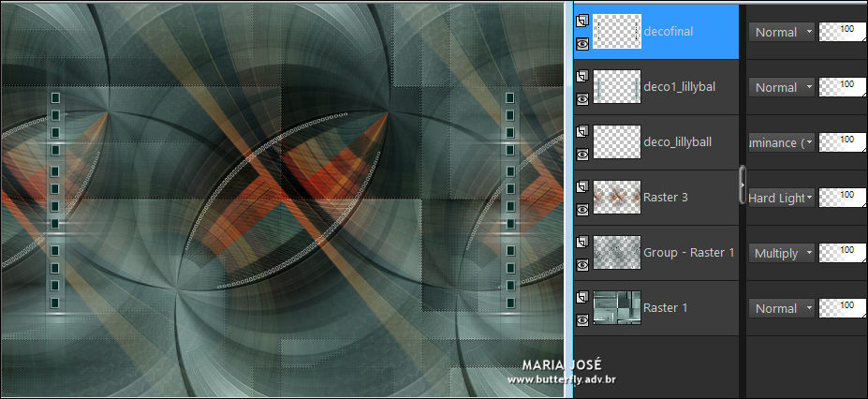Open the Multiply blend dropdown of Group - Raster 1

pyautogui.click(x=782, y=254)
